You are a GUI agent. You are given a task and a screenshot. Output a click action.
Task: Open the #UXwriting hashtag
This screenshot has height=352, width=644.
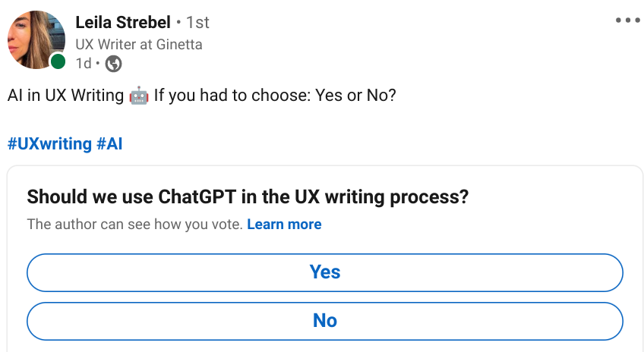pyautogui.click(x=49, y=144)
